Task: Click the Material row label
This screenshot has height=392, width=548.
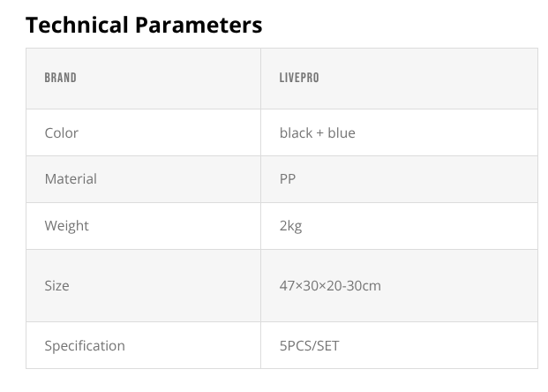Action: [71, 178]
